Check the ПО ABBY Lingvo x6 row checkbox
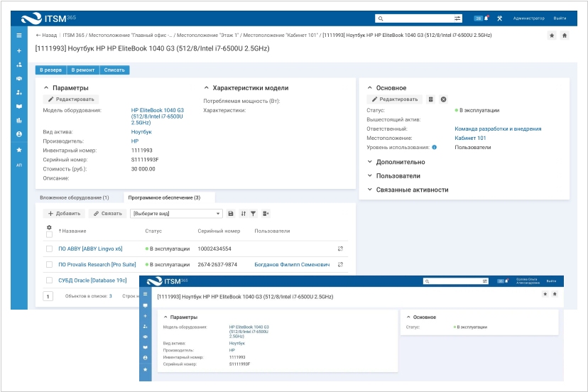Viewport: 588px width, 392px height. tap(49, 249)
